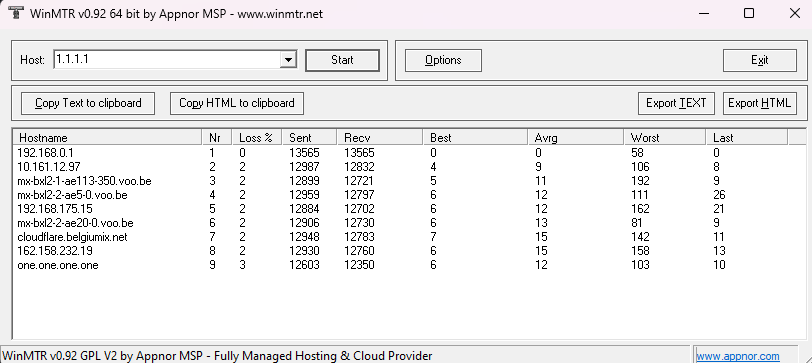The image size is (812, 363).
Task: Click the Worst value 158
Action: 640,251
